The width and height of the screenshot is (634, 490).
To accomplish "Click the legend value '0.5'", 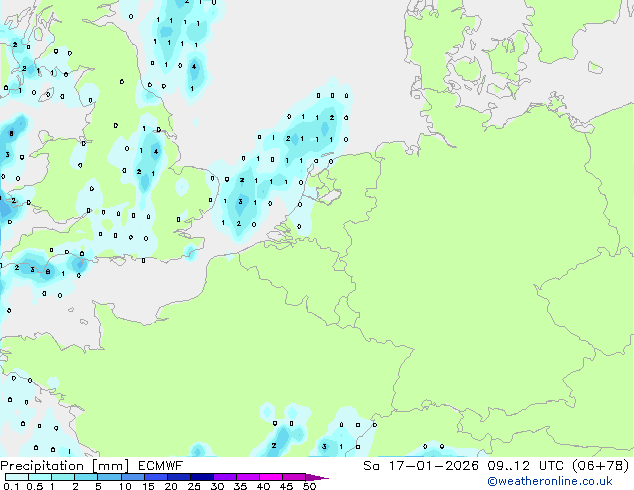I will pyautogui.click(x=35, y=486).
